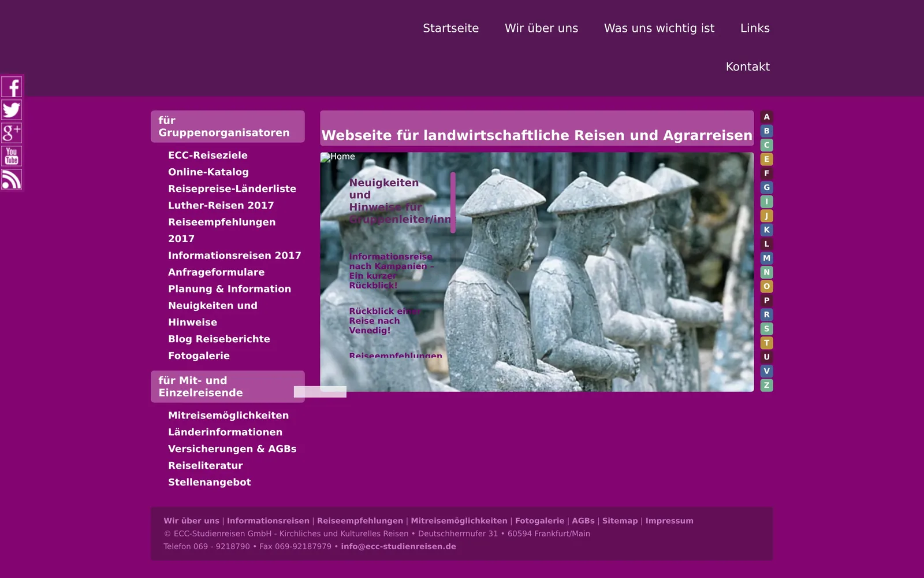The image size is (924, 578).
Task: Open the Online-Katalog link
Action: 208,172
